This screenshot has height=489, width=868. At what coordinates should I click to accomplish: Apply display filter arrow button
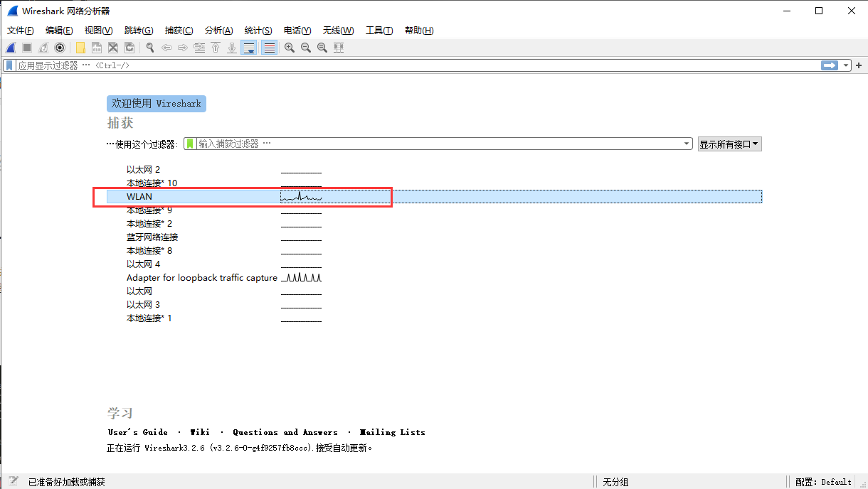click(830, 65)
